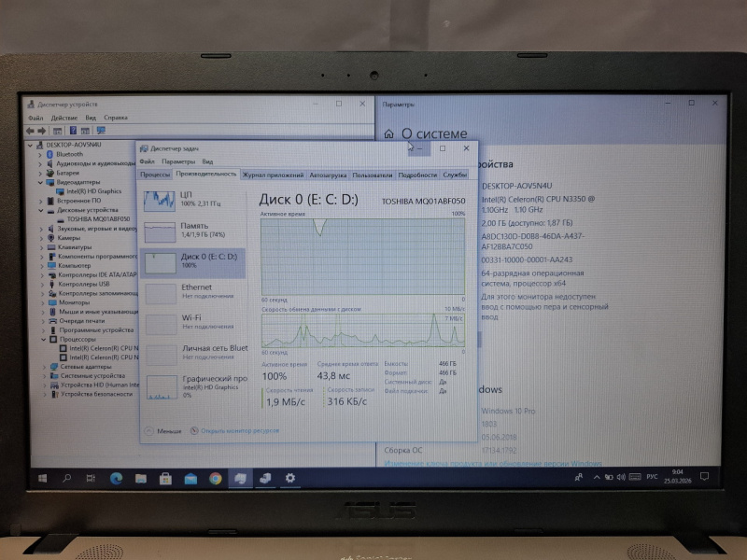Click the back arrow in Device Manager toolbar
747x560 pixels.
click(31, 132)
